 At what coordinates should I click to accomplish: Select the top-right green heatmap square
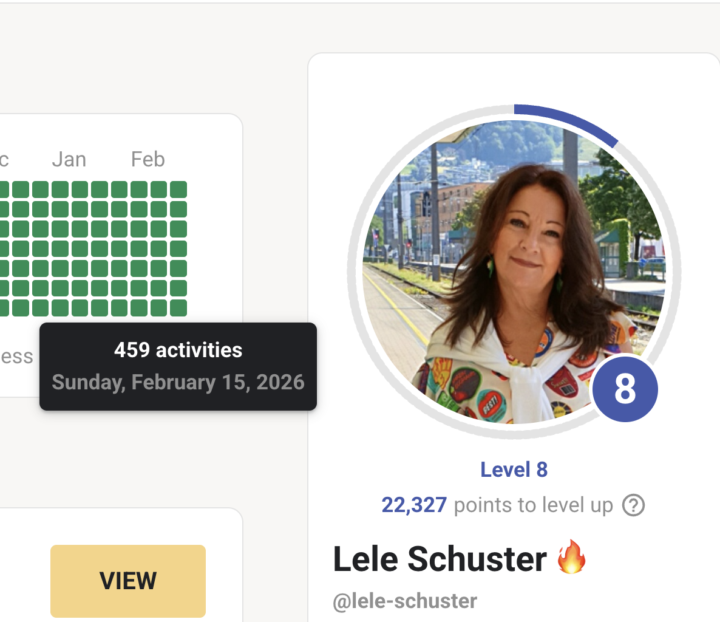point(178,189)
